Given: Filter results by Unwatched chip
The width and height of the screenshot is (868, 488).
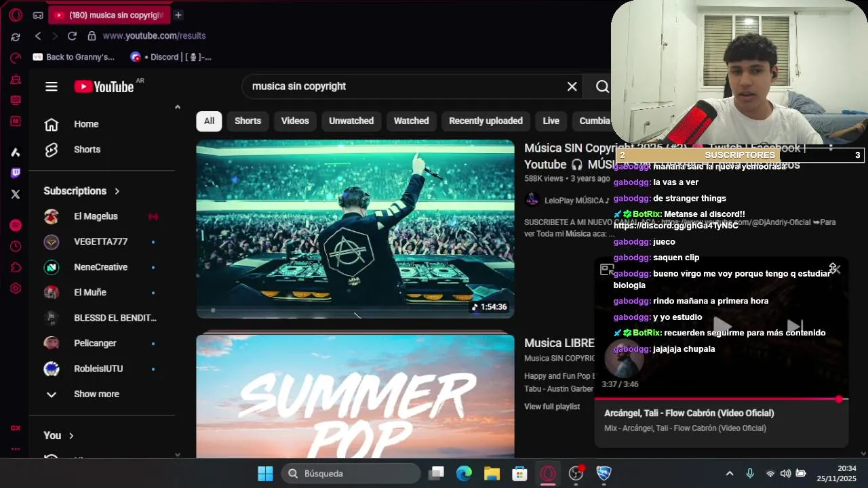Looking at the screenshot, I should tap(351, 121).
